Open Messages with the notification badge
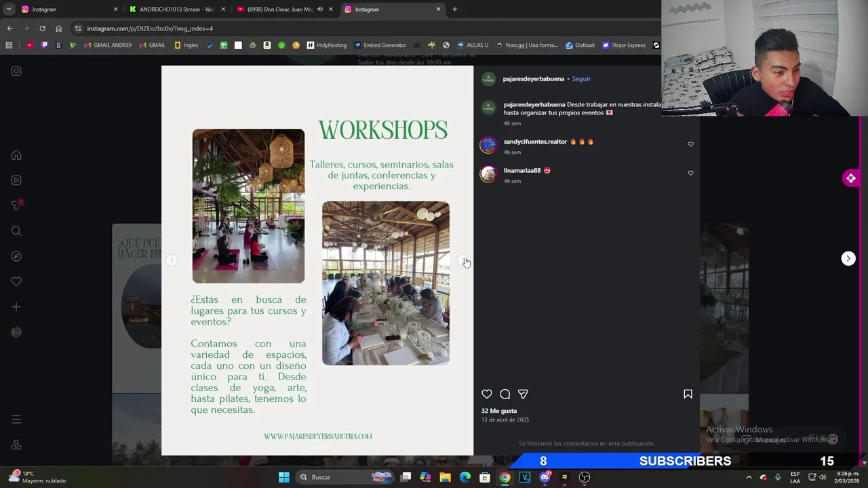 pos(16,205)
